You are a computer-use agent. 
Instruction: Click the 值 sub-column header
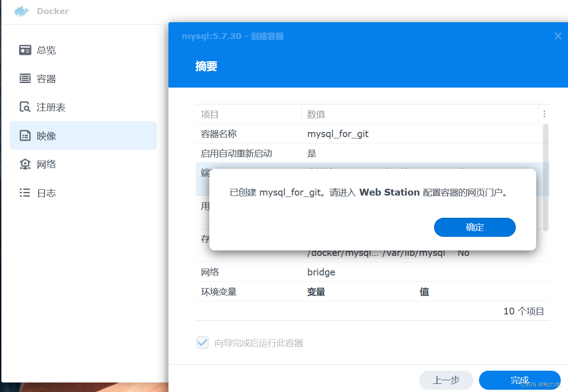click(425, 292)
